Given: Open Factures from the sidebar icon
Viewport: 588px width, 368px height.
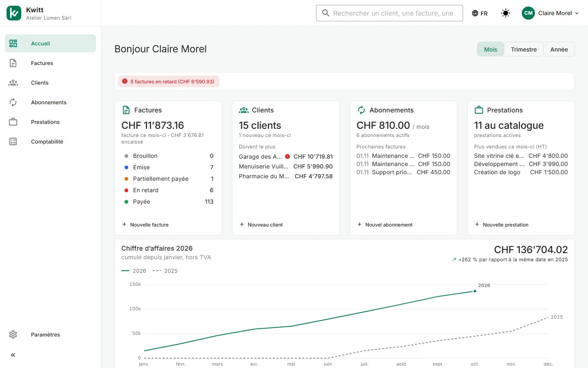Looking at the screenshot, I should tap(13, 63).
